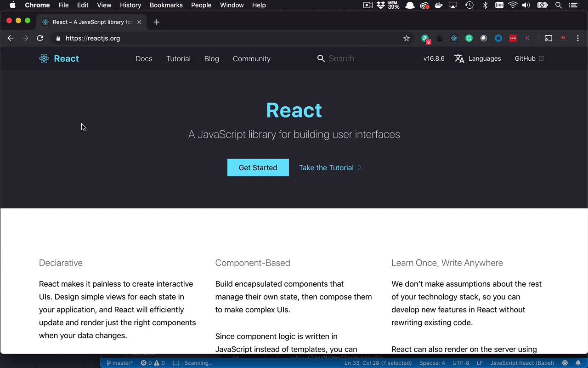Open the Grammarly extension icon

coord(469,38)
